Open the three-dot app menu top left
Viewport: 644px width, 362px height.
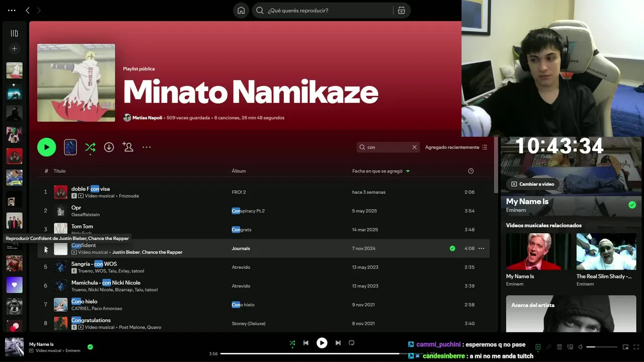12,11
